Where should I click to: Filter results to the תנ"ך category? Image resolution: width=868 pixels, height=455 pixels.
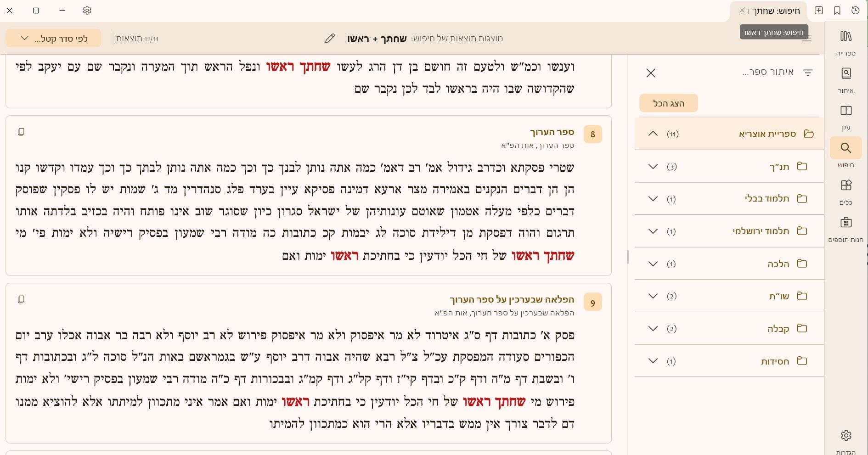point(779,167)
